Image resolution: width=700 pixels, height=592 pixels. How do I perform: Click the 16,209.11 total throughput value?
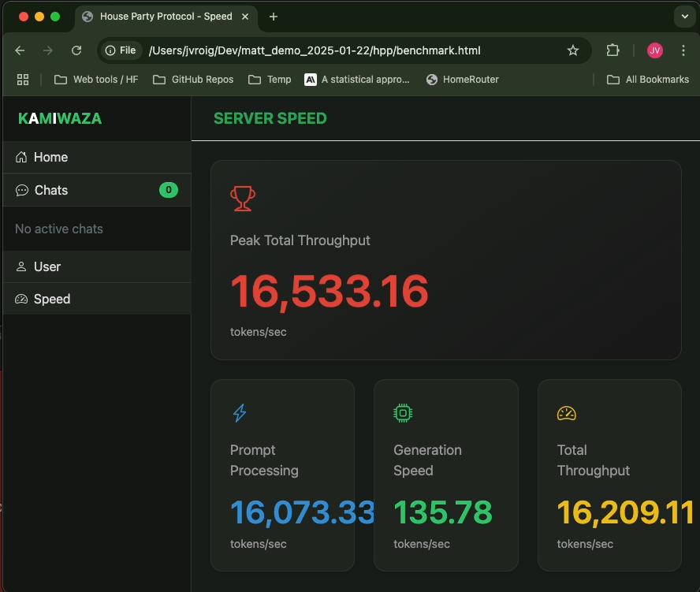625,512
